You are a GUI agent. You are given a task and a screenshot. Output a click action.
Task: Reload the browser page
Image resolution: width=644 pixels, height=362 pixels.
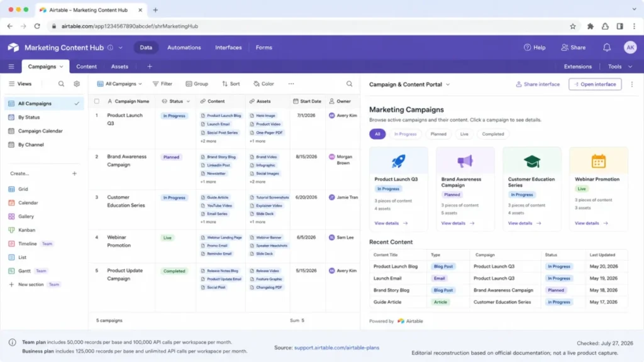pyautogui.click(x=37, y=26)
